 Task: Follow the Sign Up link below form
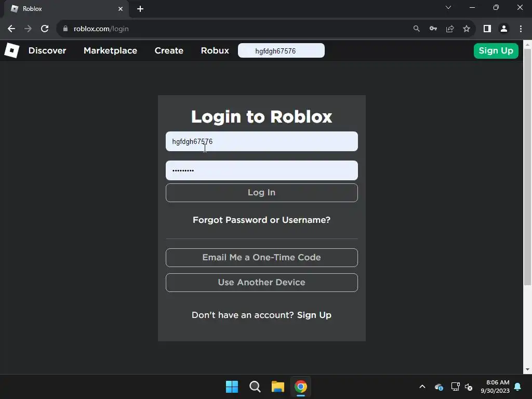[x=314, y=315]
